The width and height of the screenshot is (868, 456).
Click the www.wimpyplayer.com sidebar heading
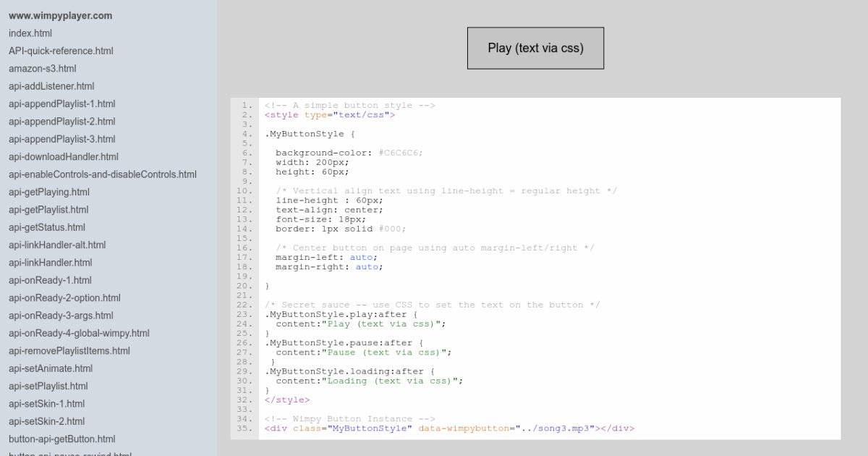click(61, 15)
